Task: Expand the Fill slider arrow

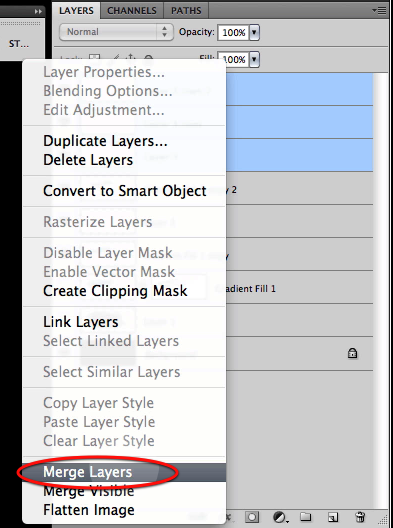Action: coord(254,59)
